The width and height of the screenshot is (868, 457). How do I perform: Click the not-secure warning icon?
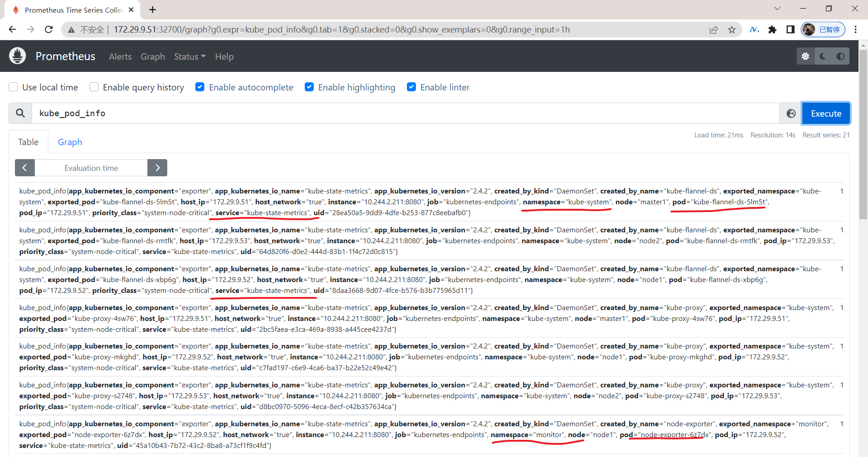(x=71, y=30)
